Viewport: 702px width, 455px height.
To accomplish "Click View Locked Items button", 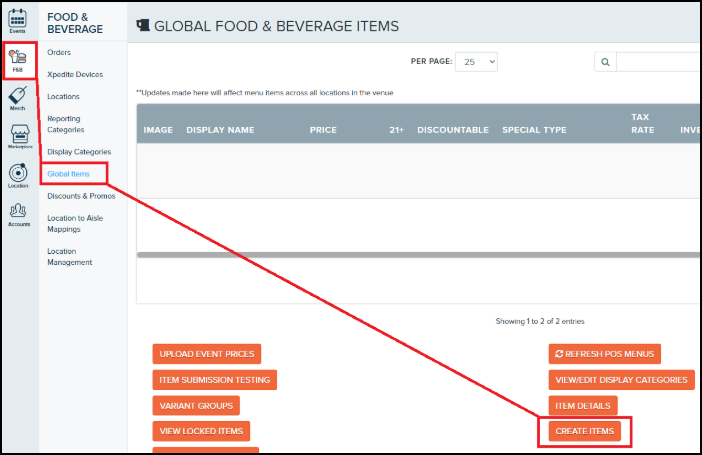I will point(201,431).
